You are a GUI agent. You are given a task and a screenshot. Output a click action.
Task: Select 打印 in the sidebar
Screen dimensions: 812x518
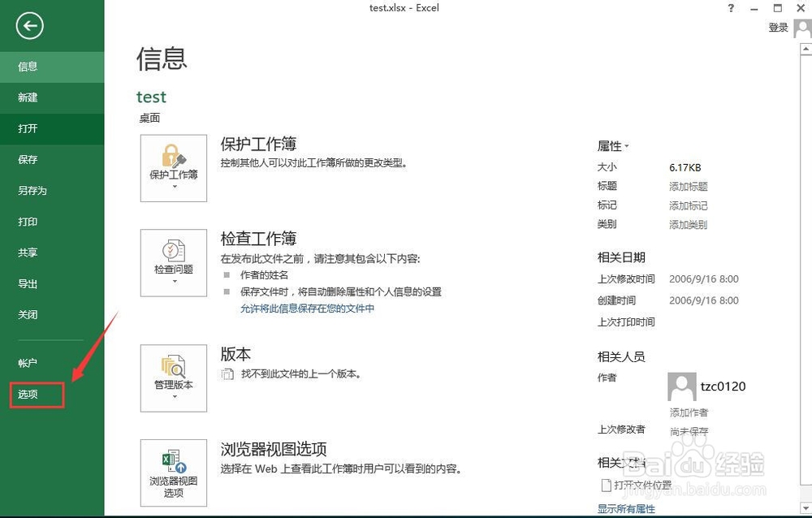pyautogui.click(x=52, y=222)
